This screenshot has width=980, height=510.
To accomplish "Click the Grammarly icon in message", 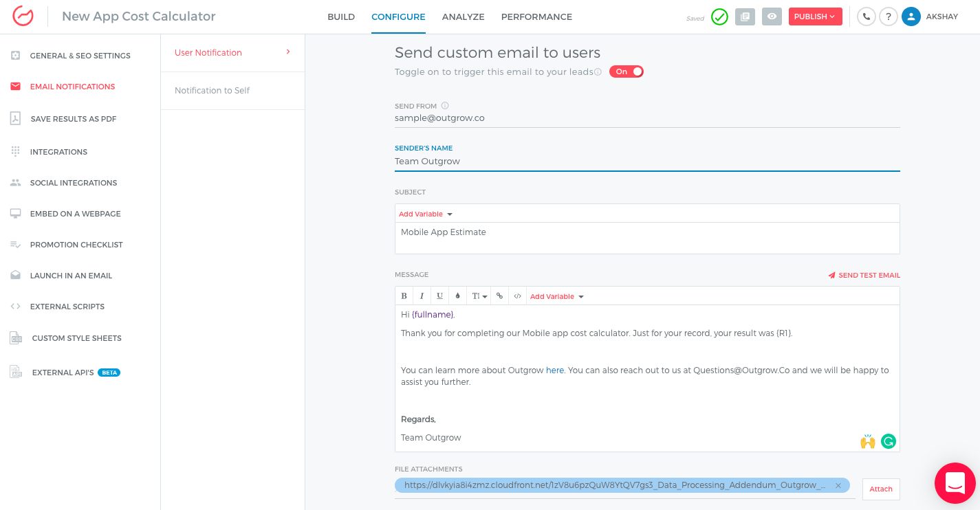I will [889, 441].
